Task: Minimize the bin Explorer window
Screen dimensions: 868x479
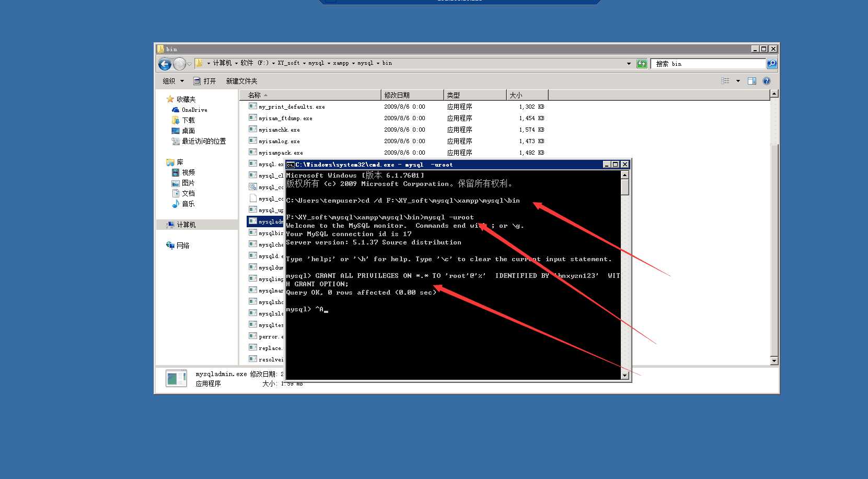Action: pyautogui.click(x=755, y=49)
